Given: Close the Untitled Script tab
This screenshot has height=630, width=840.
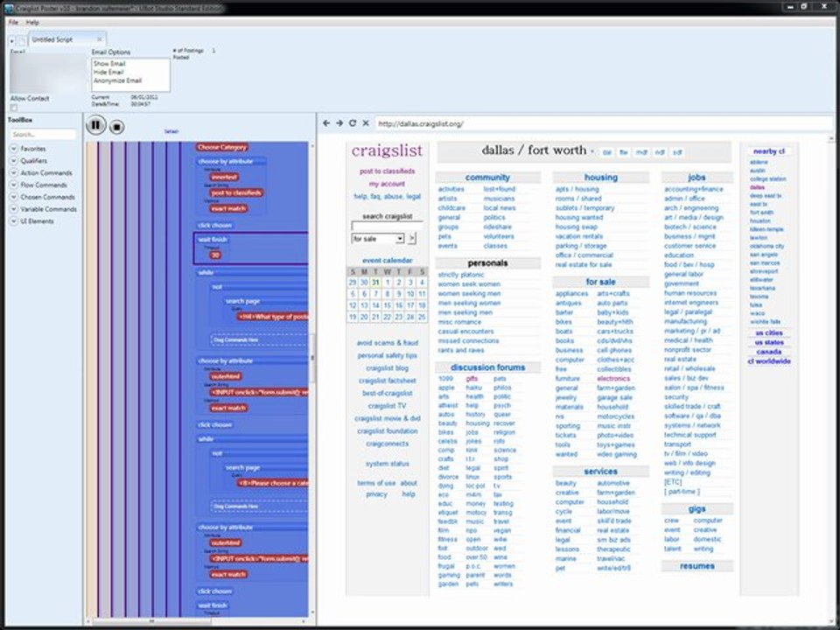Looking at the screenshot, I should [x=99, y=39].
